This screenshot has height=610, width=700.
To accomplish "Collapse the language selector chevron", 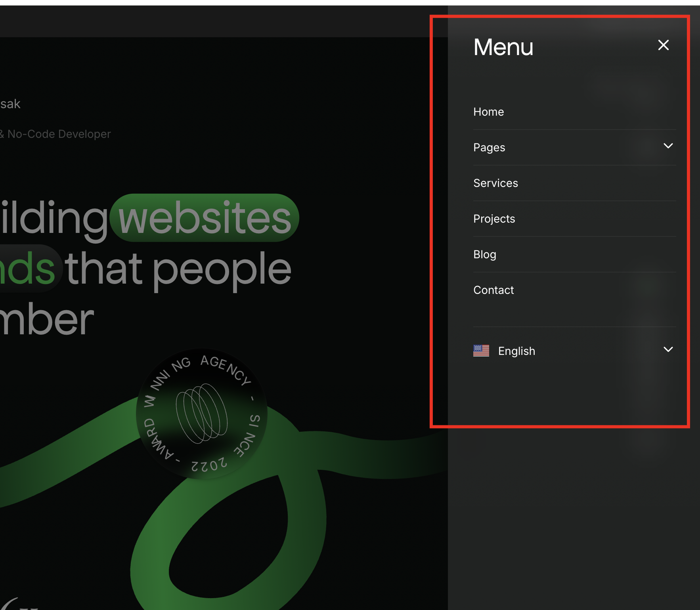I will coord(669,350).
